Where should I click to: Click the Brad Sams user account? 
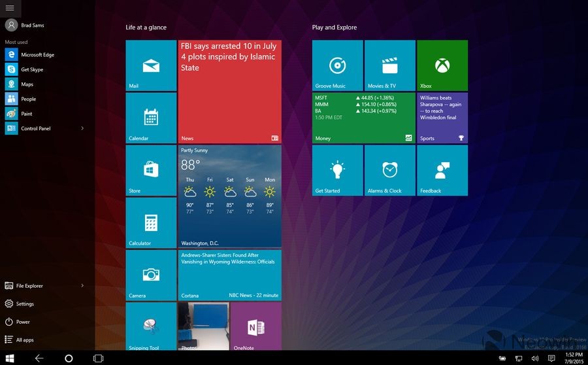(25, 25)
